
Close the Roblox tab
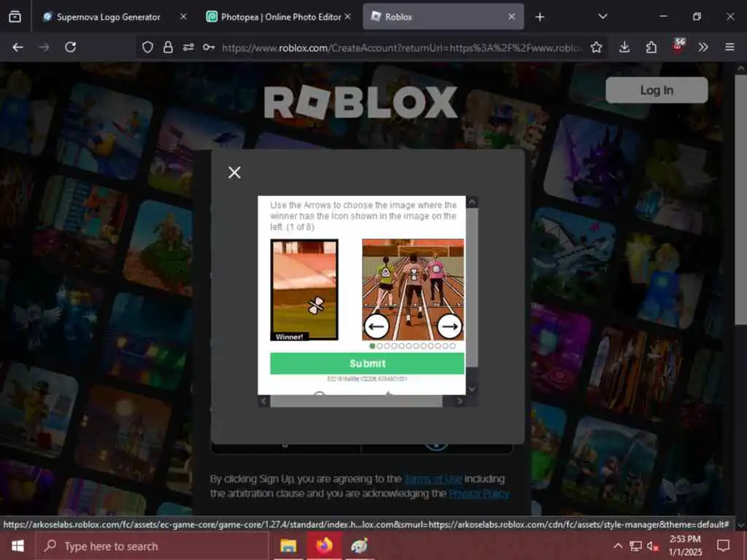pos(511,17)
